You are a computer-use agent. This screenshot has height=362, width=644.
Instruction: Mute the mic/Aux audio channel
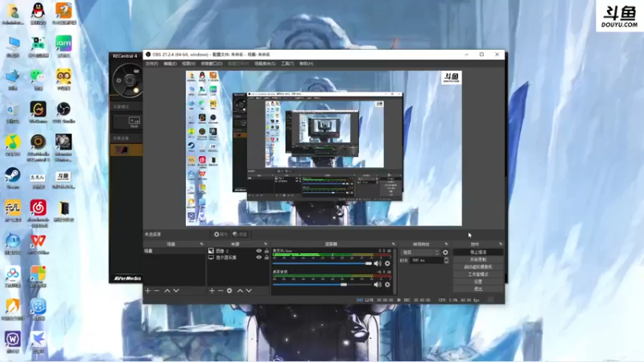[x=378, y=264]
